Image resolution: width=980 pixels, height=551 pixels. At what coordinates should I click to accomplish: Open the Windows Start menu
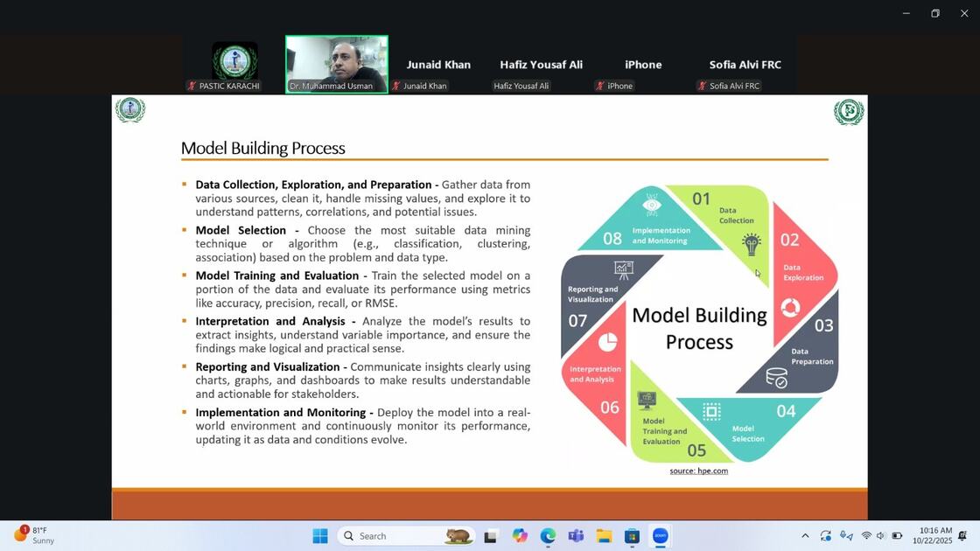[320, 536]
